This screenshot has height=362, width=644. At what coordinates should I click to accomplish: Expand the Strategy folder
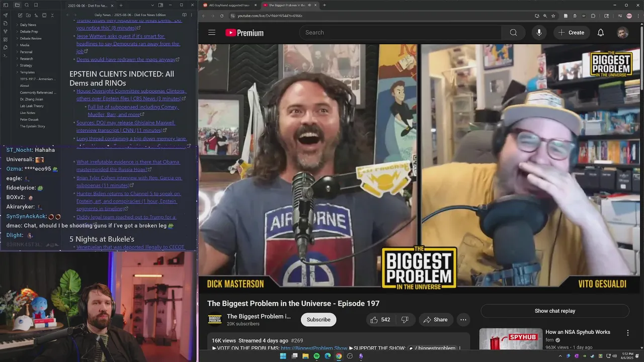26,65
